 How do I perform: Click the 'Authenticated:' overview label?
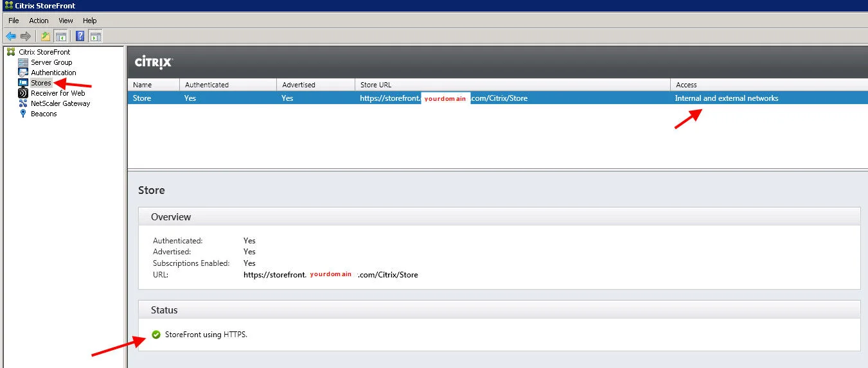tap(177, 241)
